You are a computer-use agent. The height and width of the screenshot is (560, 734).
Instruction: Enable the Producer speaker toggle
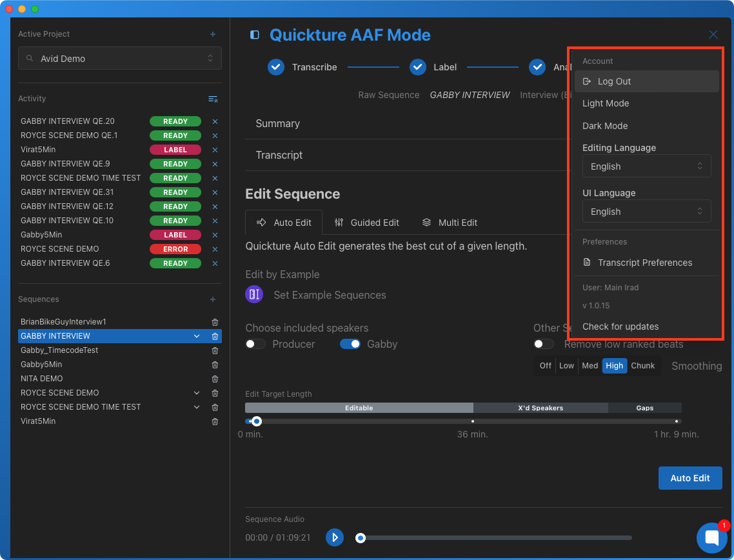tap(255, 344)
